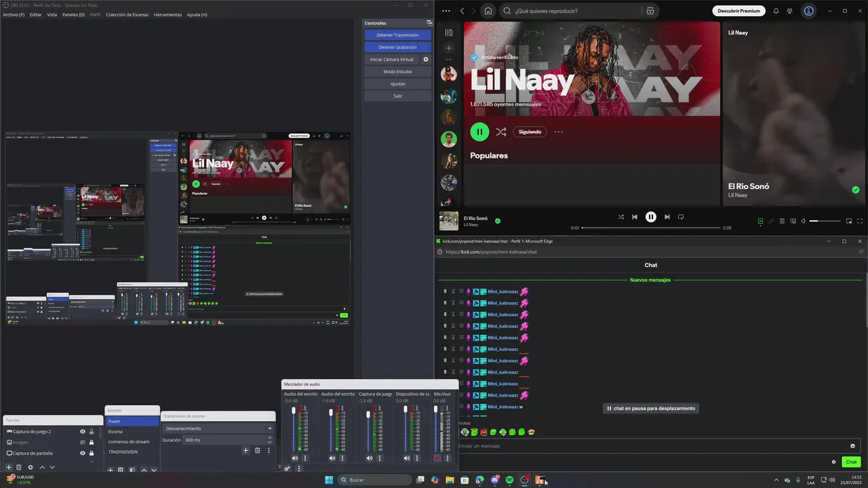Toggle visibility of Captura de pantalla
Screen dimensions: 868x488
83,453
